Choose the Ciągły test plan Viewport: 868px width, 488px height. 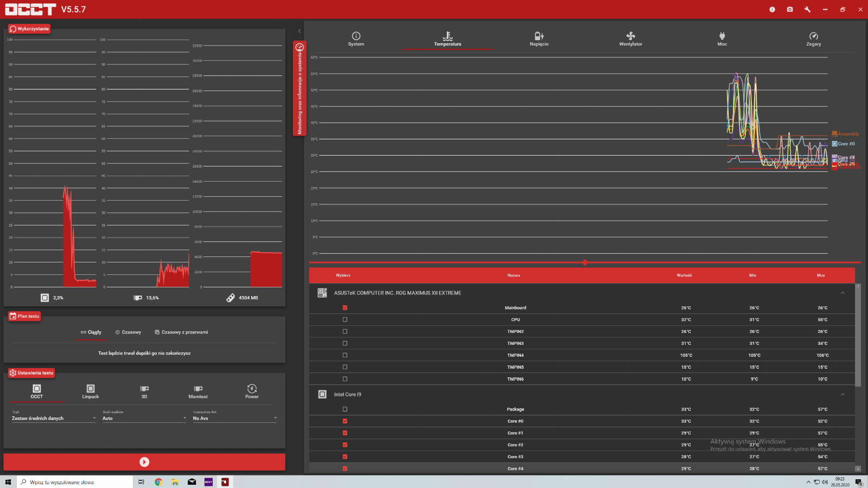point(91,332)
